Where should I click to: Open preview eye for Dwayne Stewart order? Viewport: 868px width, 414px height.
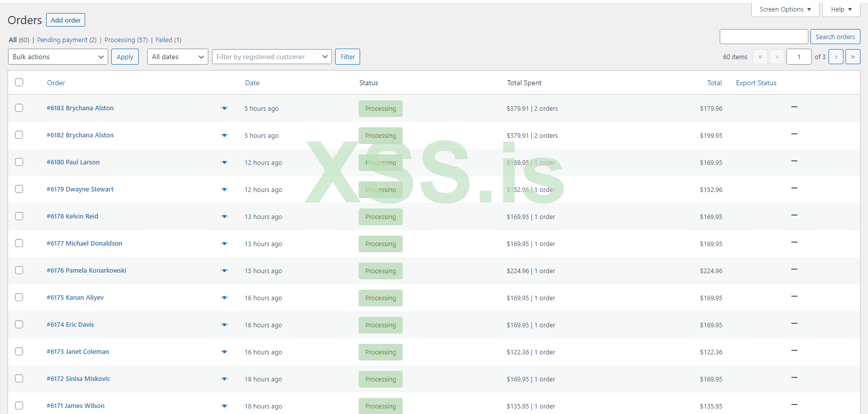coord(224,189)
